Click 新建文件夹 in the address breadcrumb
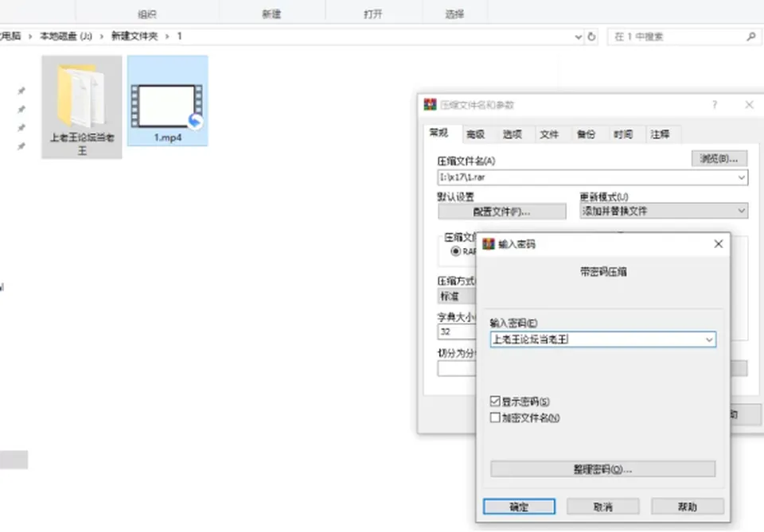This screenshot has width=764, height=532. coord(134,37)
